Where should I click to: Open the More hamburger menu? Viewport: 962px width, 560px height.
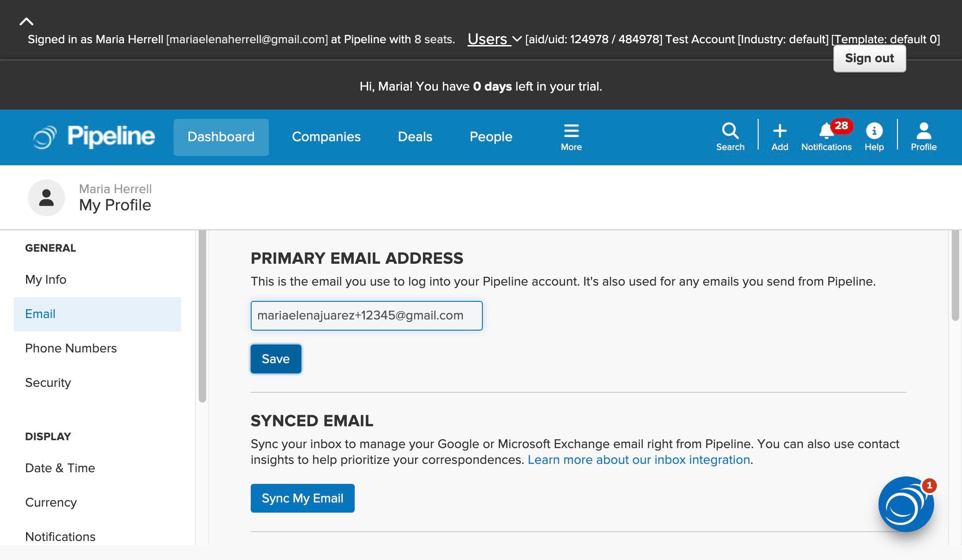pos(571,131)
